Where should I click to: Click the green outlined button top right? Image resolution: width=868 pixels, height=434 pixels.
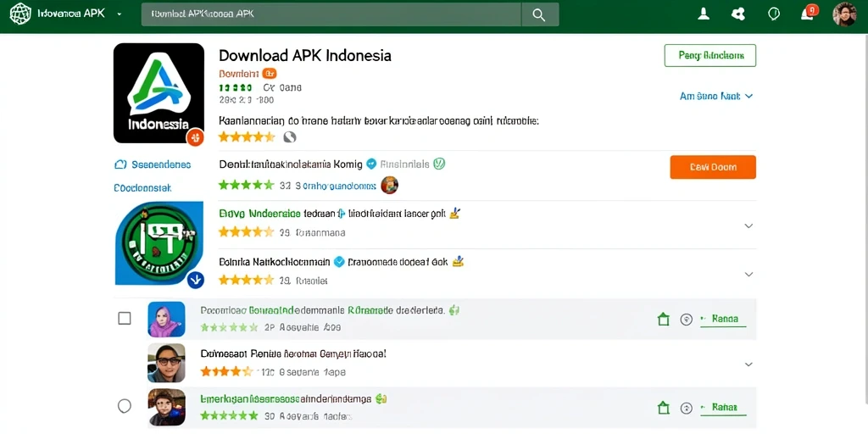pyautogui.click(x=709, y=55)
